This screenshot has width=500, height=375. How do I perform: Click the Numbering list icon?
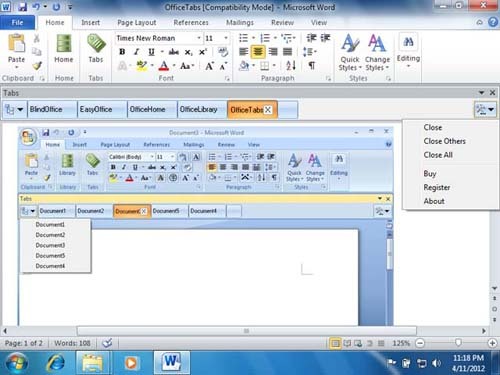(x=265, y=38)
